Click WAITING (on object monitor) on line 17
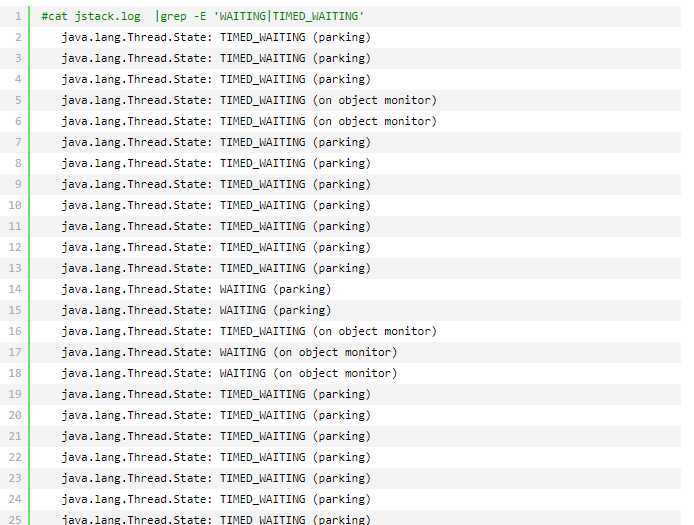694x525 pixels. coord(308,352)
